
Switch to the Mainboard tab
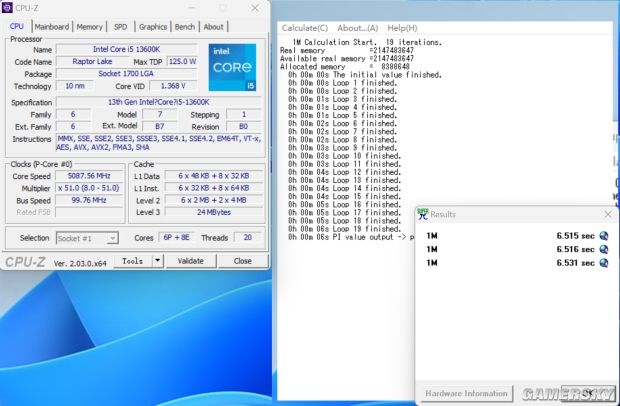(x=52, y=27)
